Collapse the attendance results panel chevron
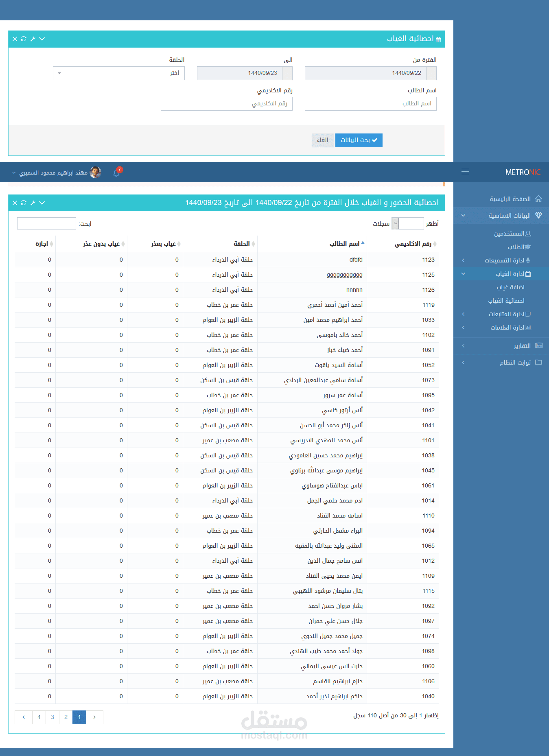549x756 pixels. [x=42, y=203]
